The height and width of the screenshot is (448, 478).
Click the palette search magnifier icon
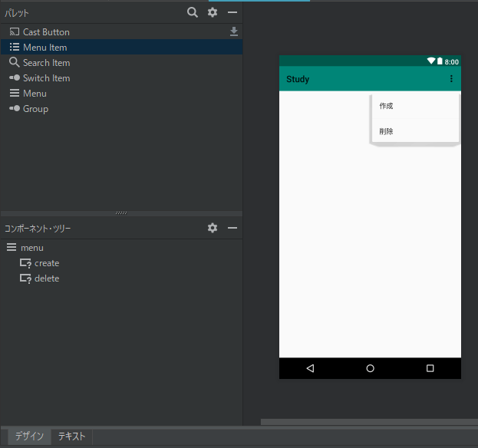pos(193,12)
